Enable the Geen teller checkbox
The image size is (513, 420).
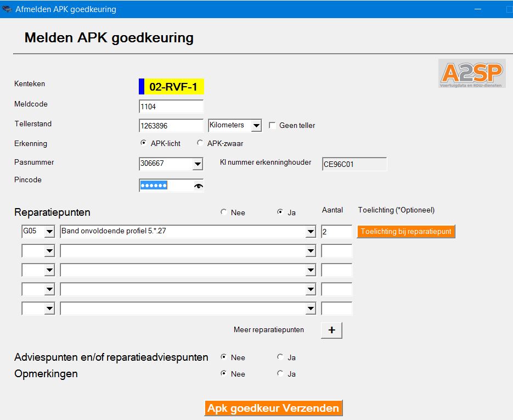273,126
